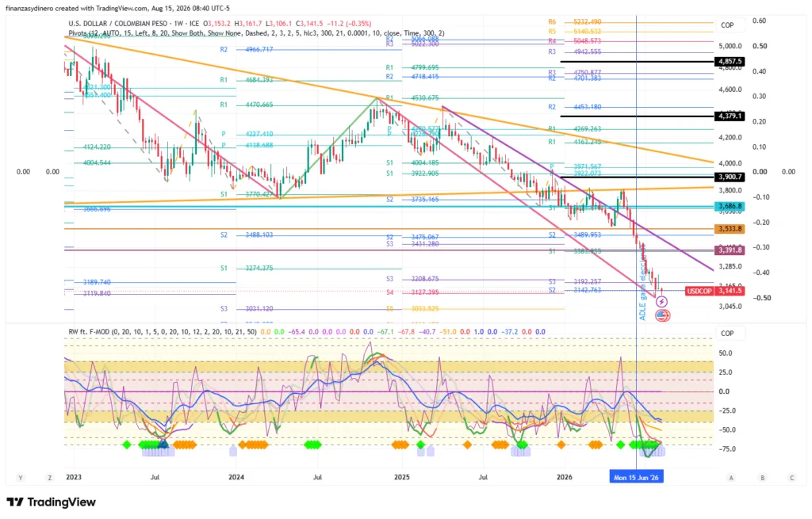Click the R1 4684.393 pivot label
The image size is (812, 519).
click(247, 80)
